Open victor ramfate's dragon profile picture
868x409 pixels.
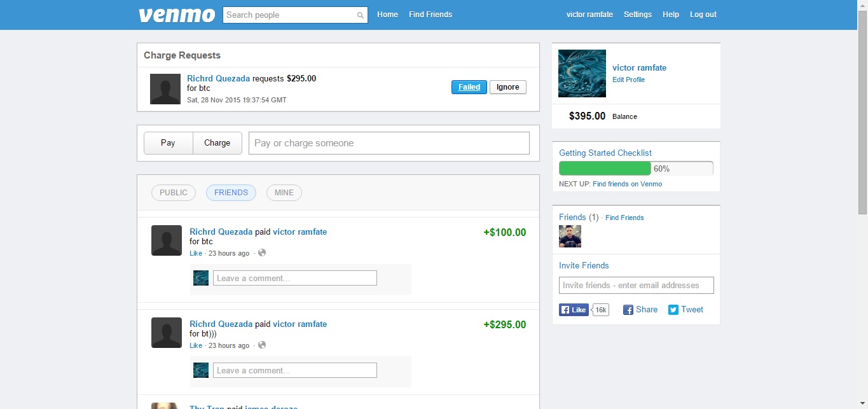pyautogui.click(x=582, y=73)
